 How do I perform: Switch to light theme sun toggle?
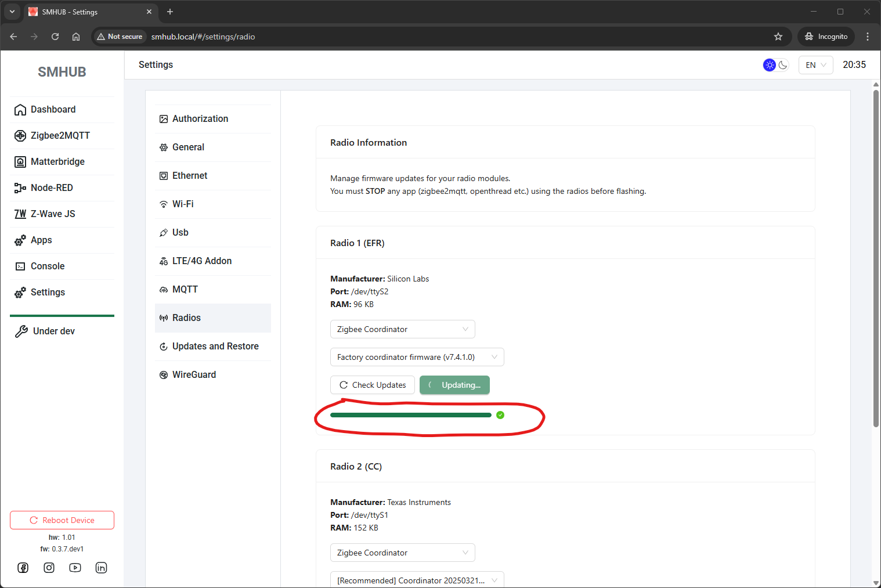(x=769, y=65)
